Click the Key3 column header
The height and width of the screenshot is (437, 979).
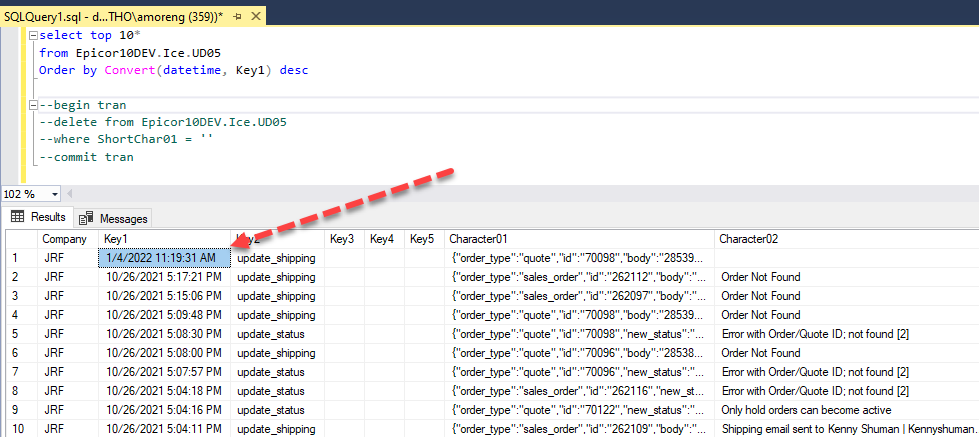[x=344, y=239]
